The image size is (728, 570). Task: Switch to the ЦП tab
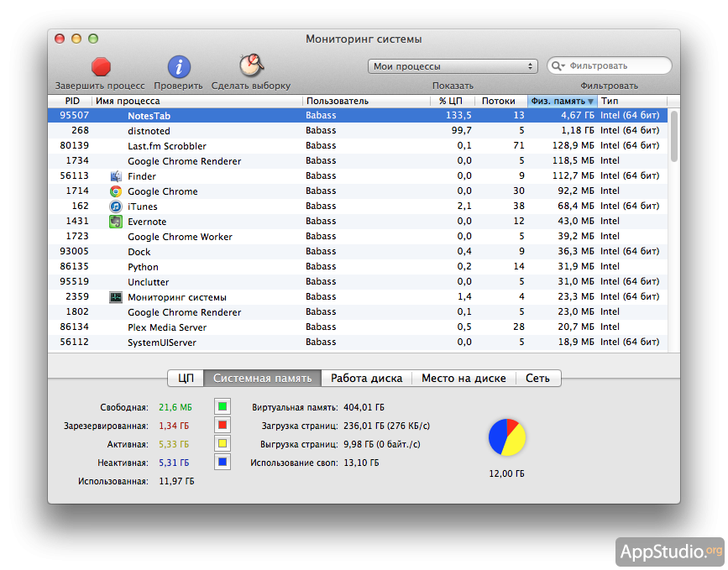186,378
